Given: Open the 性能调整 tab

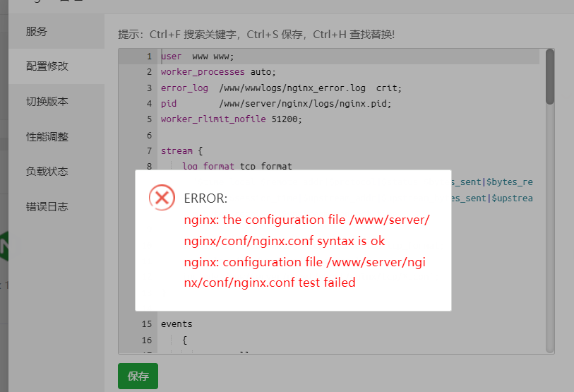Looking at the screenshot, I should 56,136.
